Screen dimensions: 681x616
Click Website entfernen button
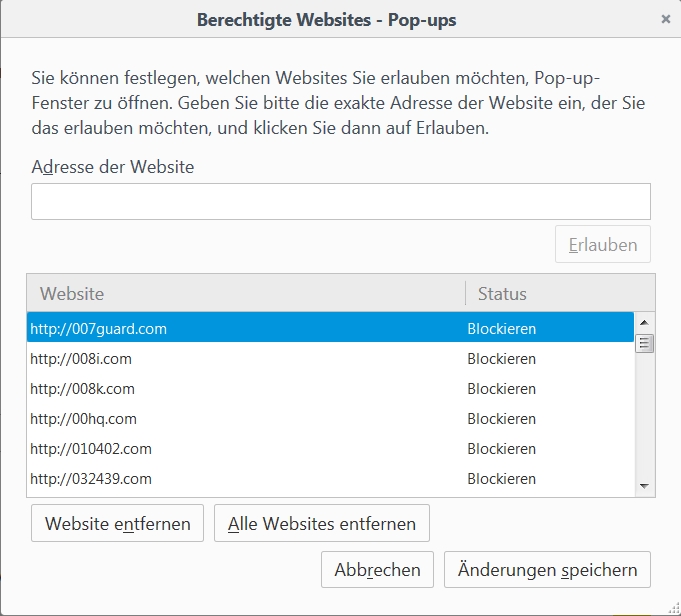(117, 523)
